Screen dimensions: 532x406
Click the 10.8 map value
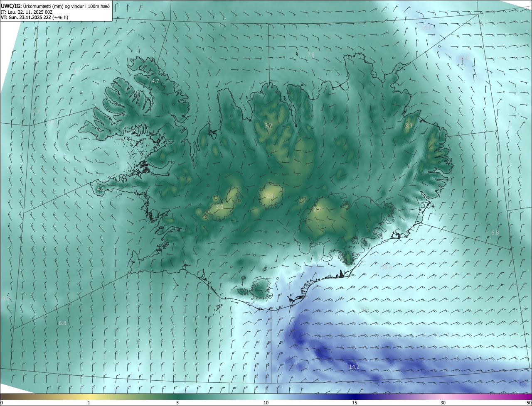coord(464,58)
